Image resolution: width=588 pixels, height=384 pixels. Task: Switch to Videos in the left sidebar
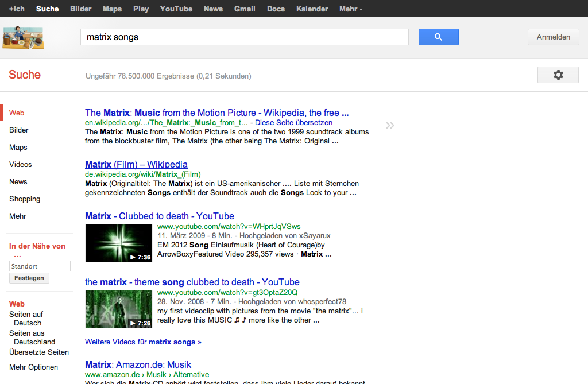pos(20,164)
